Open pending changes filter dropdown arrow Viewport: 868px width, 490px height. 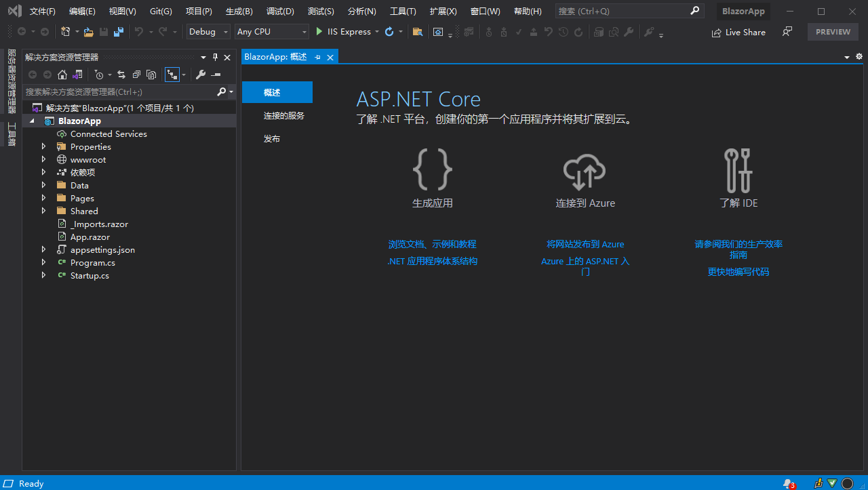pos(110,75)
